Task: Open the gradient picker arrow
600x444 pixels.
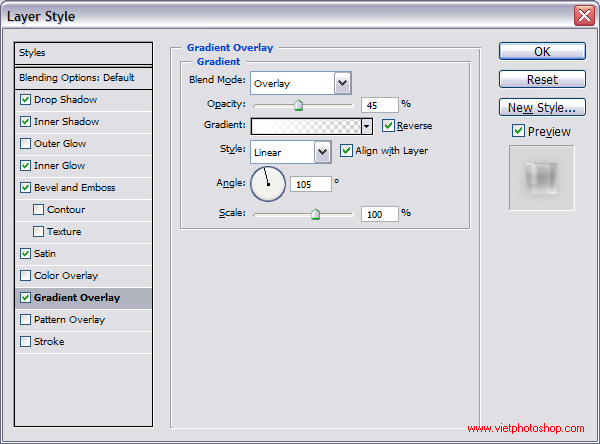Action: [x=367, y=126]
